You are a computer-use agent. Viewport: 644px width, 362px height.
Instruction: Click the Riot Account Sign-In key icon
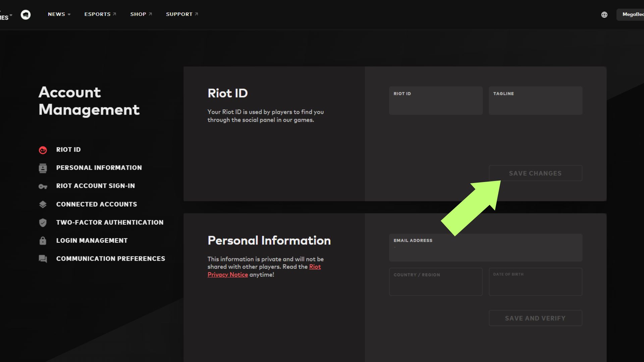[x=43, y=186]
